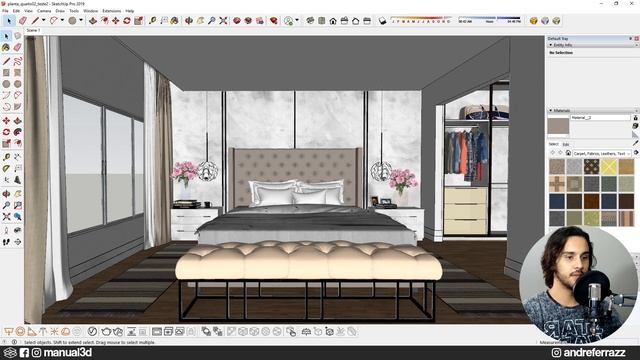Choose the Eraser tool in top toolbar
Viewport: 640px width, 360px height.
click(x=23, y=20)
